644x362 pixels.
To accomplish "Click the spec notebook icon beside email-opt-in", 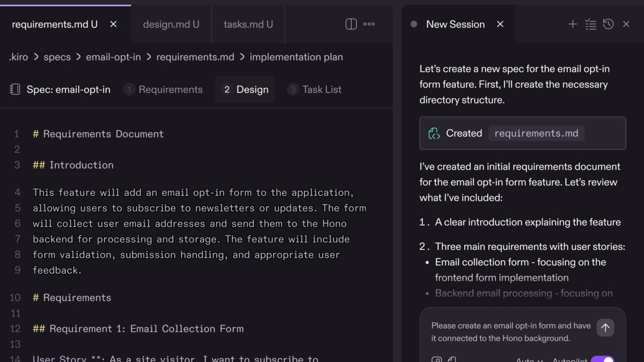I will click(15, 90).
